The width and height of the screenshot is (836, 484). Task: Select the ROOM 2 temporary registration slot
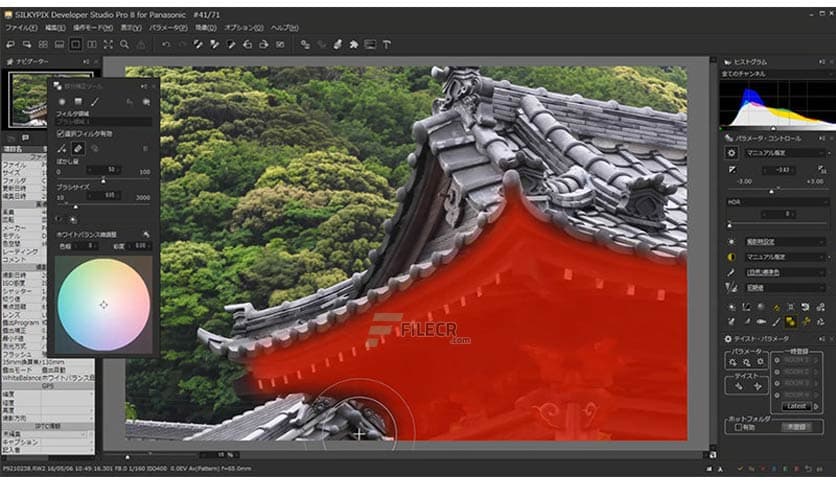797,372
